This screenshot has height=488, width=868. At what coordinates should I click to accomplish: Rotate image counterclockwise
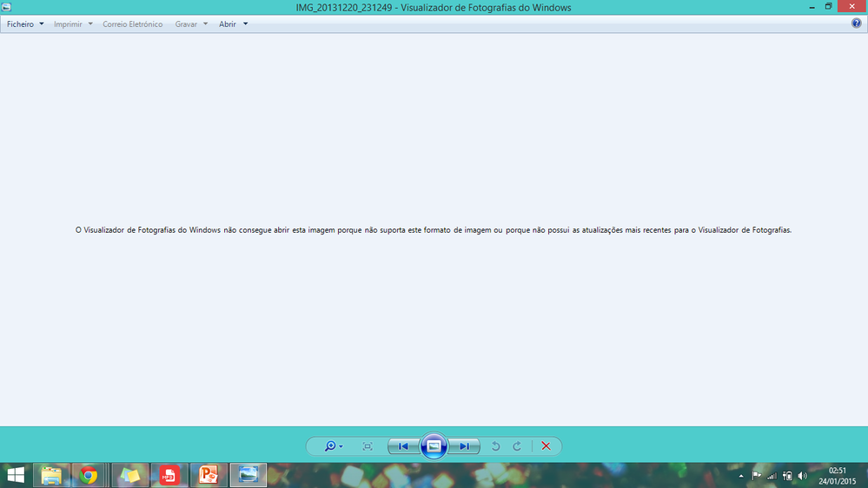[496, 446]
